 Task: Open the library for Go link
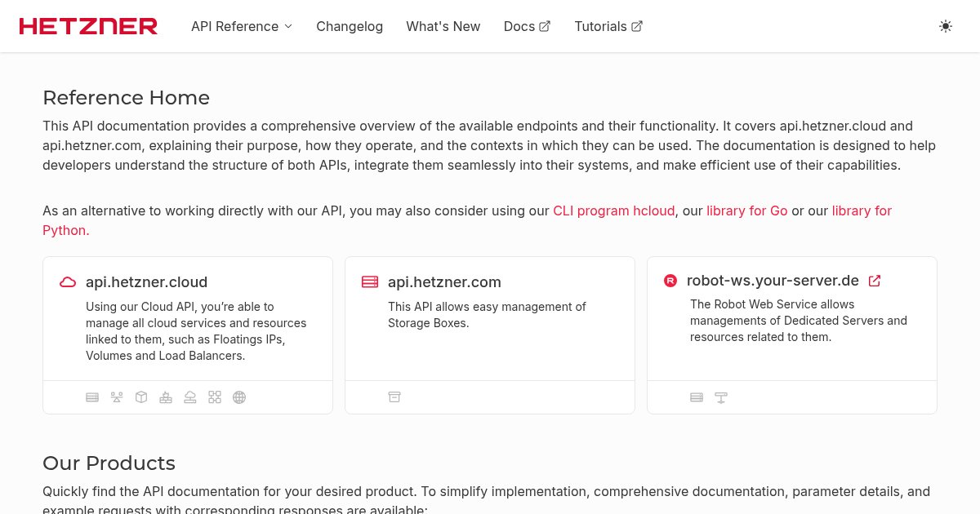[x=747, y=210]
